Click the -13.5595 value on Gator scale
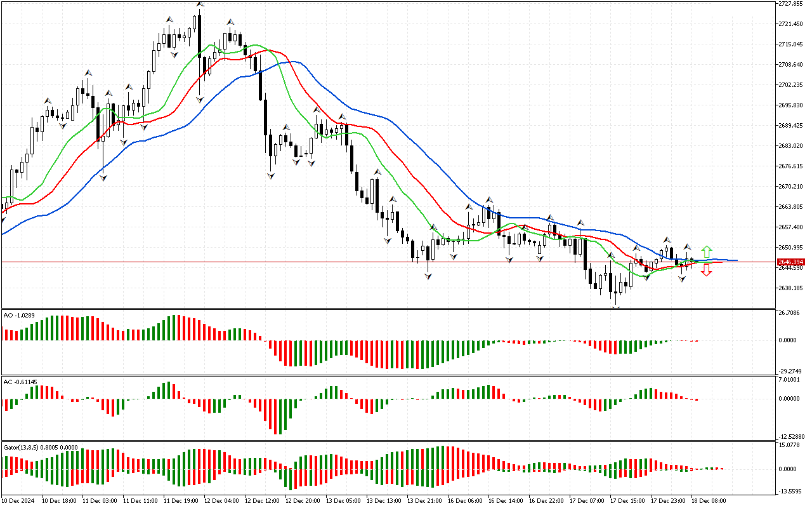 pos(790,491)
